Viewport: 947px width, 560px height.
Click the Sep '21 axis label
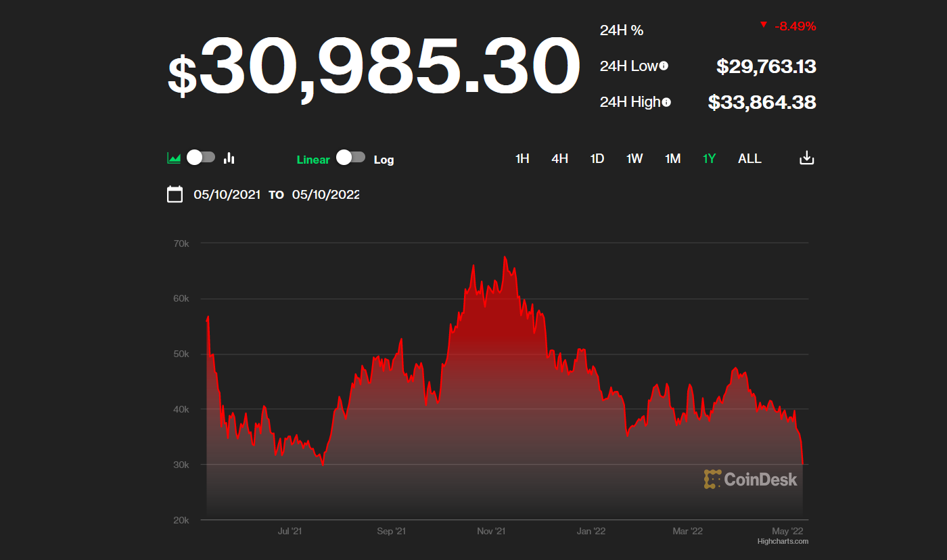(x=391, y=531)
